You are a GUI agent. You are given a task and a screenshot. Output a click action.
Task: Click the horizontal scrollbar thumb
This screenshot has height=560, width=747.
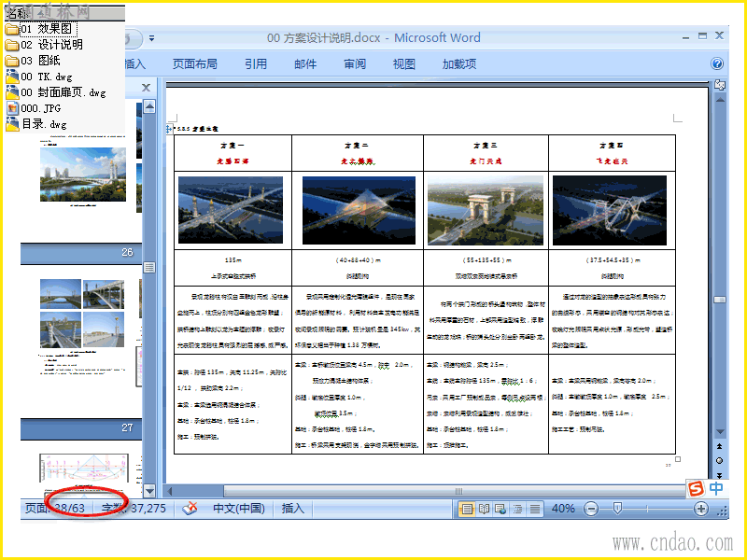455,491
